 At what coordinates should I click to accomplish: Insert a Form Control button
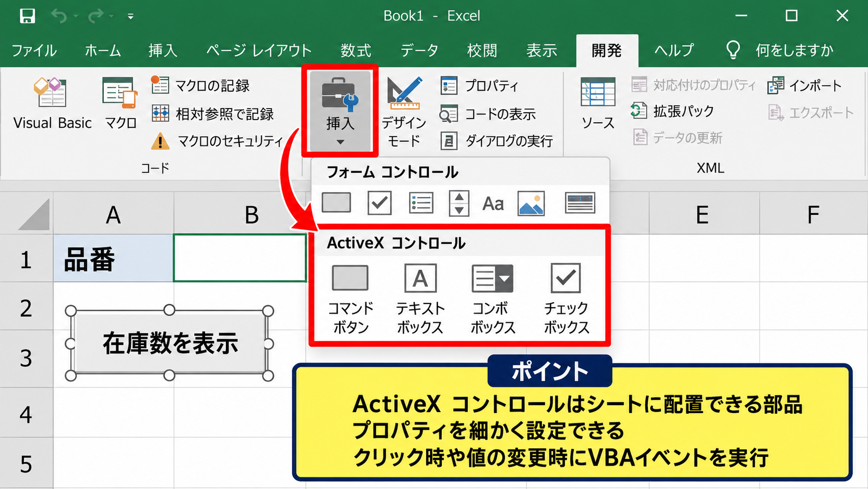pyautogui.click(x=336, y=203)
